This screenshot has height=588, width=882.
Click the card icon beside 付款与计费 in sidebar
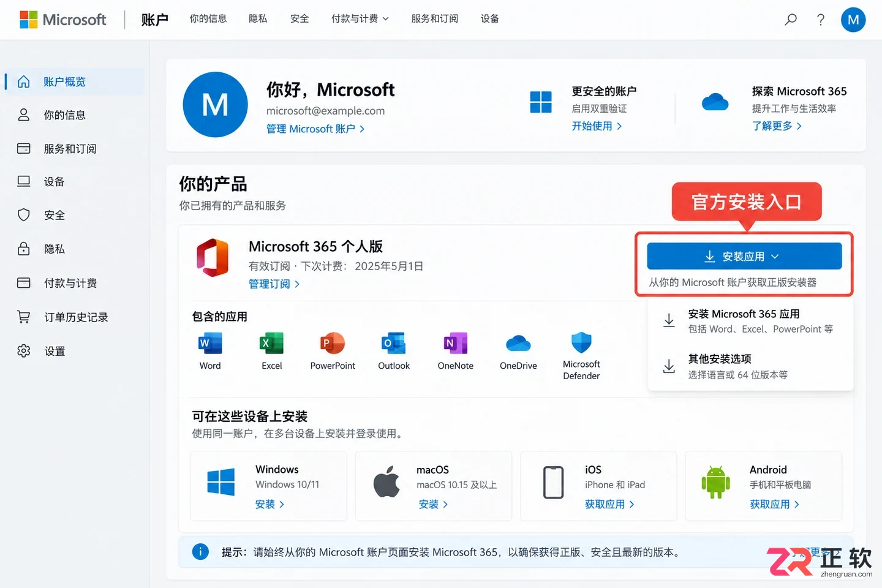pyautogui.click(x=24, y=283)
